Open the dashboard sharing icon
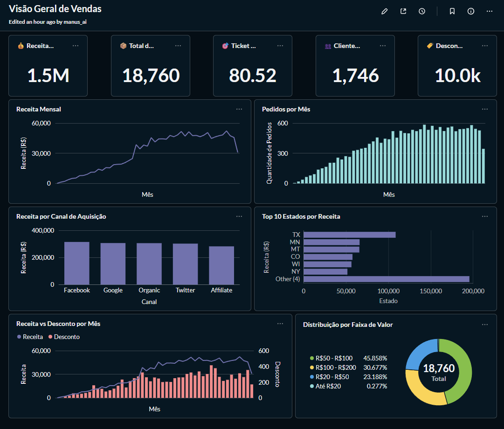This screenshot has width=504, height=429. [403, 11]
